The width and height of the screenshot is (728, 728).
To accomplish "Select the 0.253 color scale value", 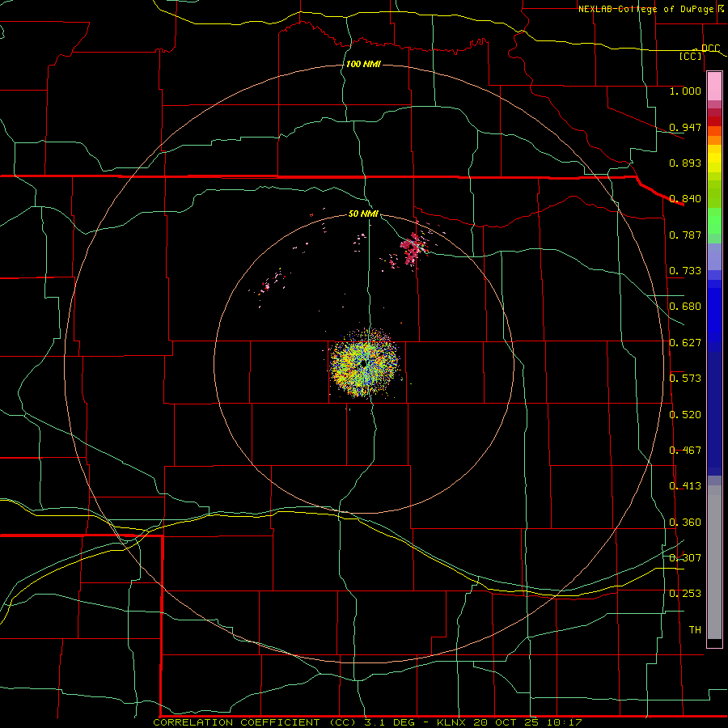I will coord(685,594).
